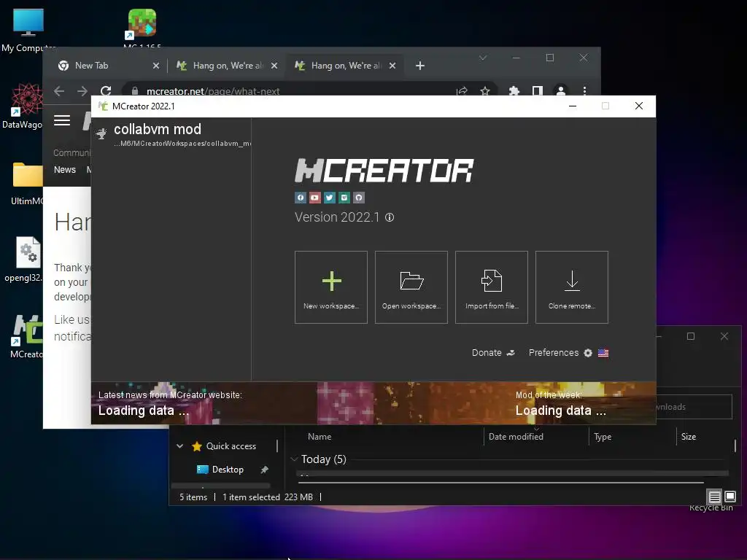This screenshot has height=560, width=747.
Task: Select the MCreator desktop shortcut
Action: (27, 337)
